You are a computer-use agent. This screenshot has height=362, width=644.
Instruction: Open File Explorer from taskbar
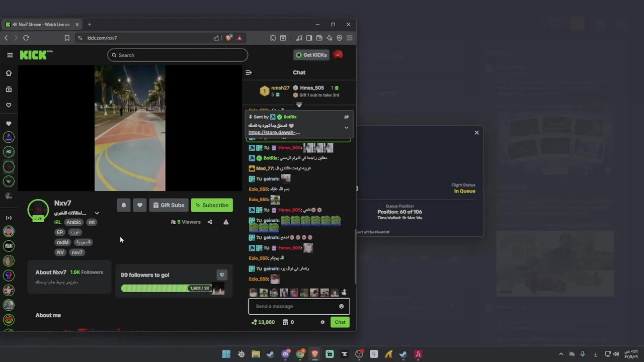coord(256,354)
